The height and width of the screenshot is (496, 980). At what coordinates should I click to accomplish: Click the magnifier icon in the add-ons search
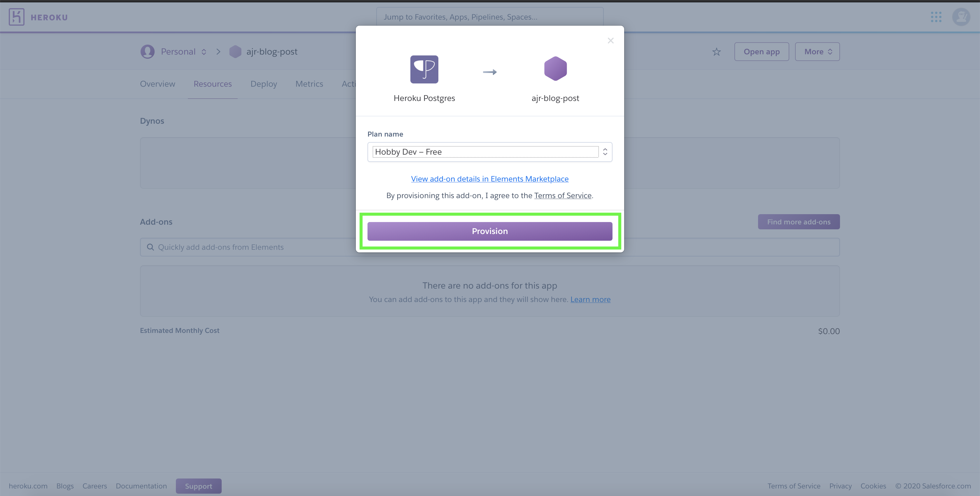[151, 247]
